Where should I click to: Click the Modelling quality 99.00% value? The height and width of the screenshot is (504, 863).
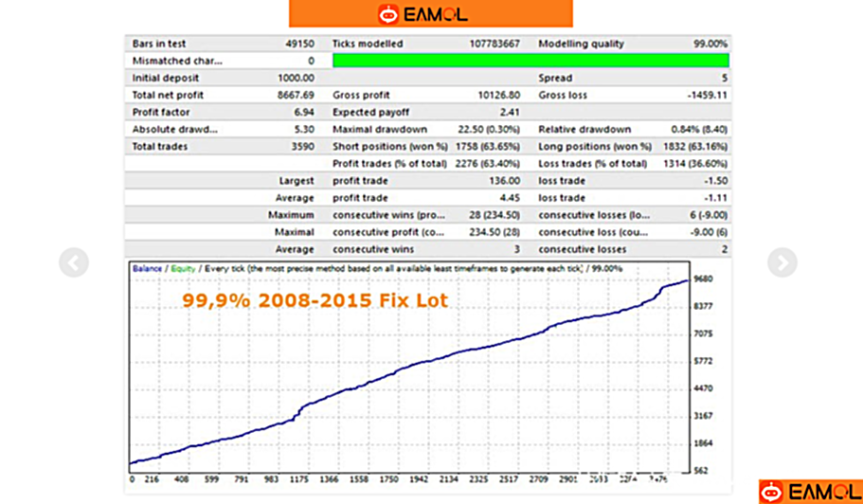point(710,44)
